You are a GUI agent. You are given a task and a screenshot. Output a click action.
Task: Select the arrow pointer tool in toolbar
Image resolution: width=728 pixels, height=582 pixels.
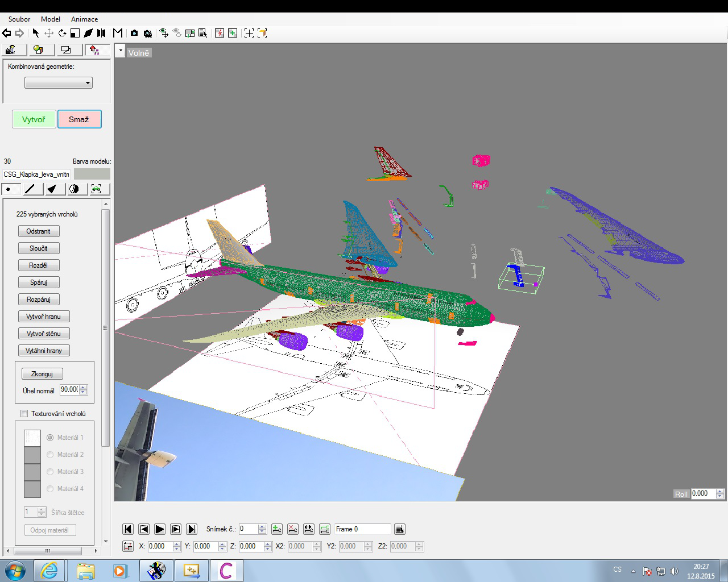pos(35,33)
